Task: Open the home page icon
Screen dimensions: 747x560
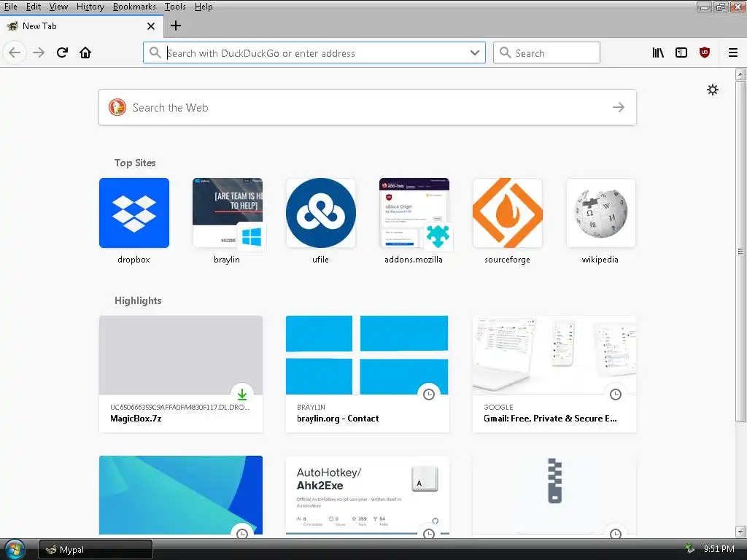Action: pyautogui.click(x=85, y=52)
